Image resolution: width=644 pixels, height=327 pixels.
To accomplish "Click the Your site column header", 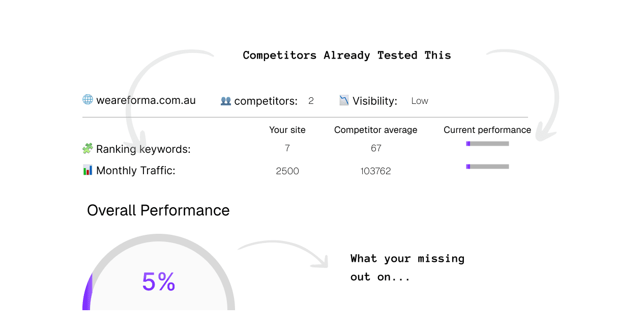I will click(x=287, y=130).
